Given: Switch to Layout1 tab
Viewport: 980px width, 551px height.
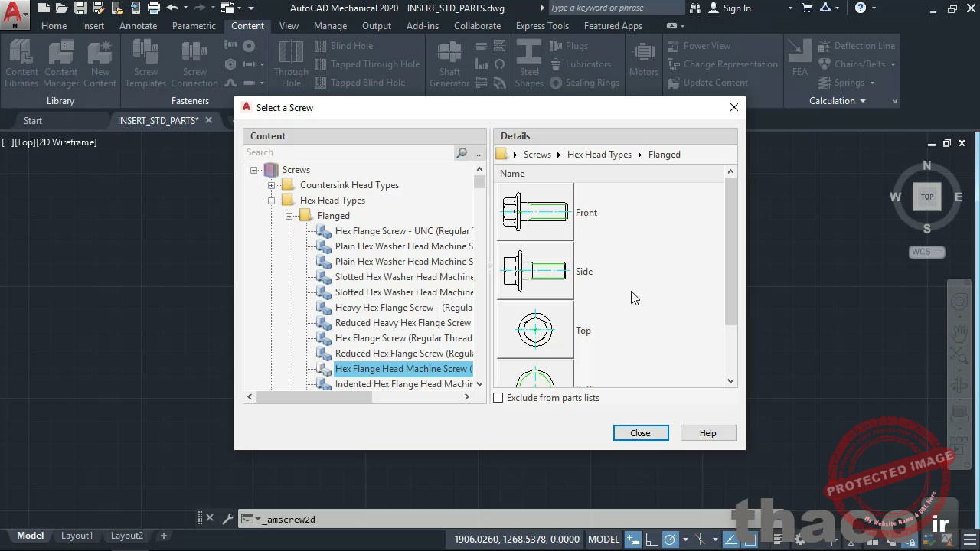Looking at the screenshot, I should (77, 536).
